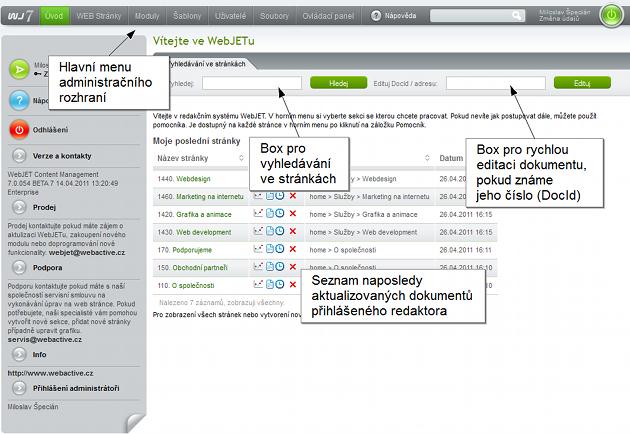Open the Ovládací panel menu
This screenshot has height=434, width=630.
(x=328, y=16)
